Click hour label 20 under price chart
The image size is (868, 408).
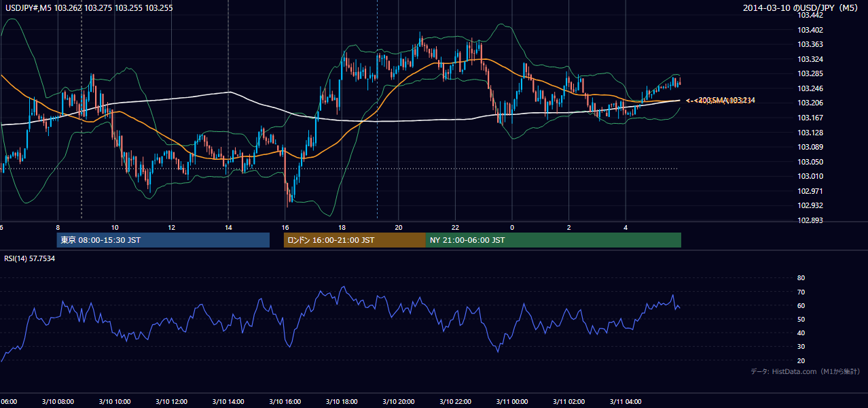tap(399, 227)
